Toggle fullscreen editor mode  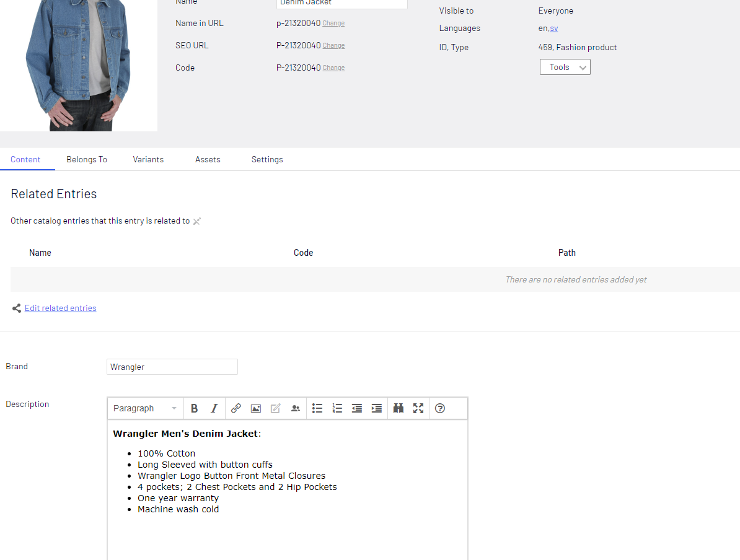click(x=418, y=409)
